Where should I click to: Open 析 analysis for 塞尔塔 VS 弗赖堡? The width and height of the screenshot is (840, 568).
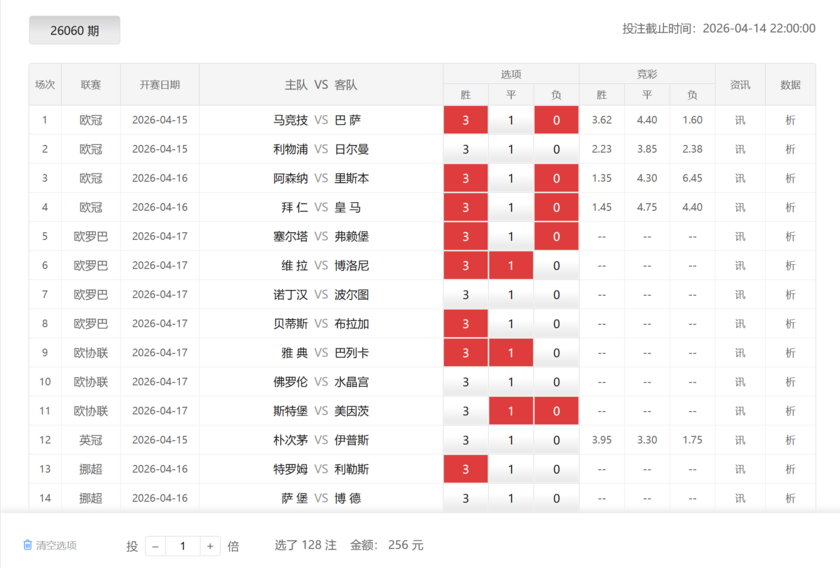point(790,236)
